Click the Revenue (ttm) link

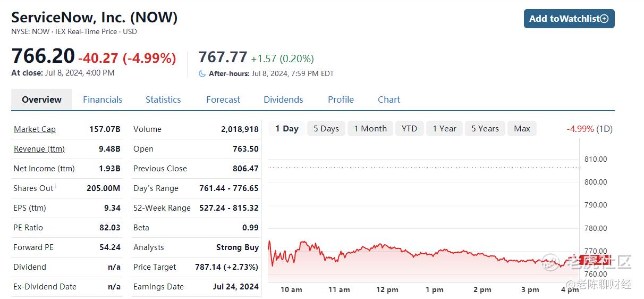tap(39, 149)
